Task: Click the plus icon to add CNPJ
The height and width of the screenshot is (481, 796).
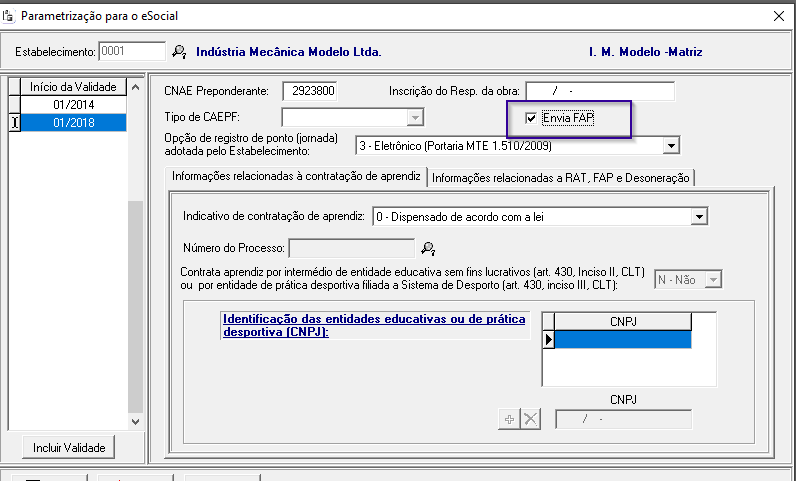Action: pos(509,419)
